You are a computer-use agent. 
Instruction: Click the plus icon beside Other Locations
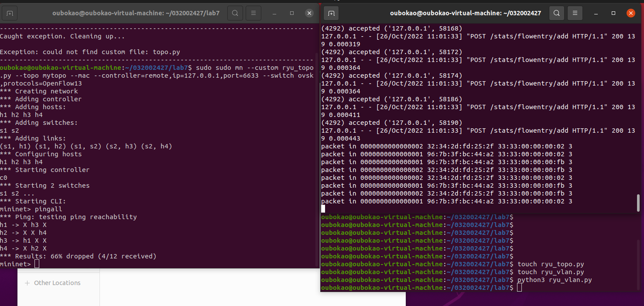click(27, 283)
